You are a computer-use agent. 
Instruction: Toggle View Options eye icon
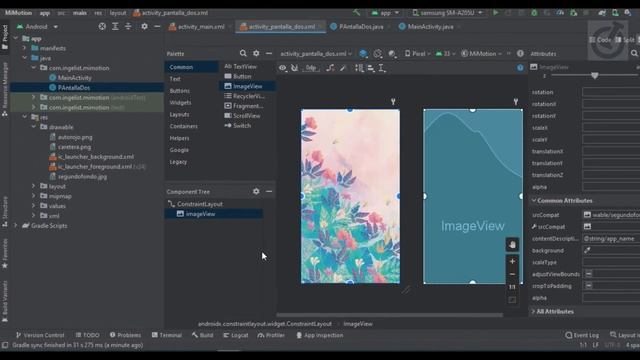click(x=282, y=68)
